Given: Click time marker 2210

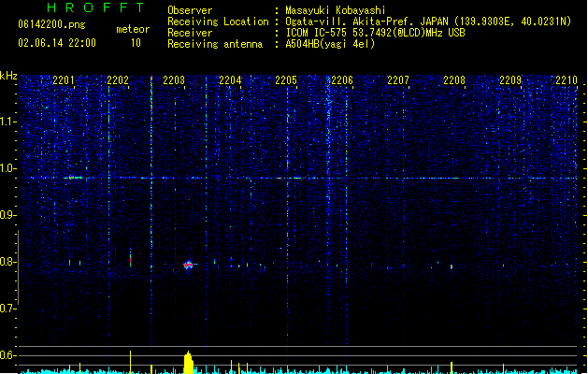Looking at the screenshot, I should point(566,80).
